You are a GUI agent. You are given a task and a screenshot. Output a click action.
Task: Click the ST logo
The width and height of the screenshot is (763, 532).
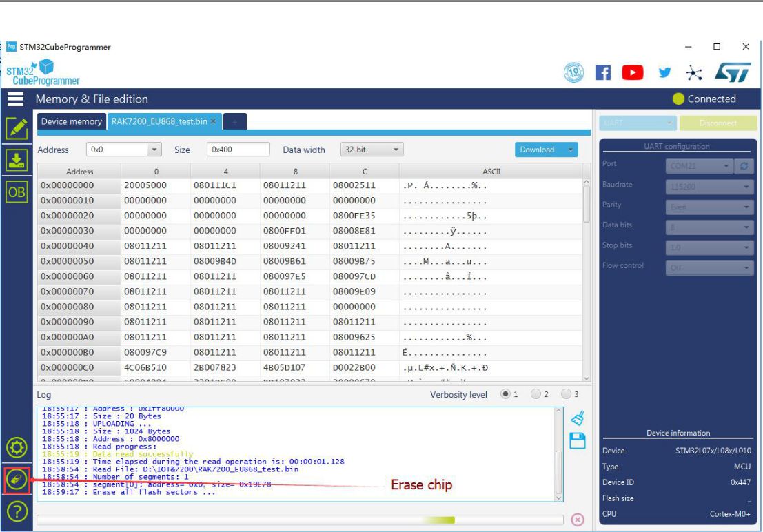coord(733,72)
